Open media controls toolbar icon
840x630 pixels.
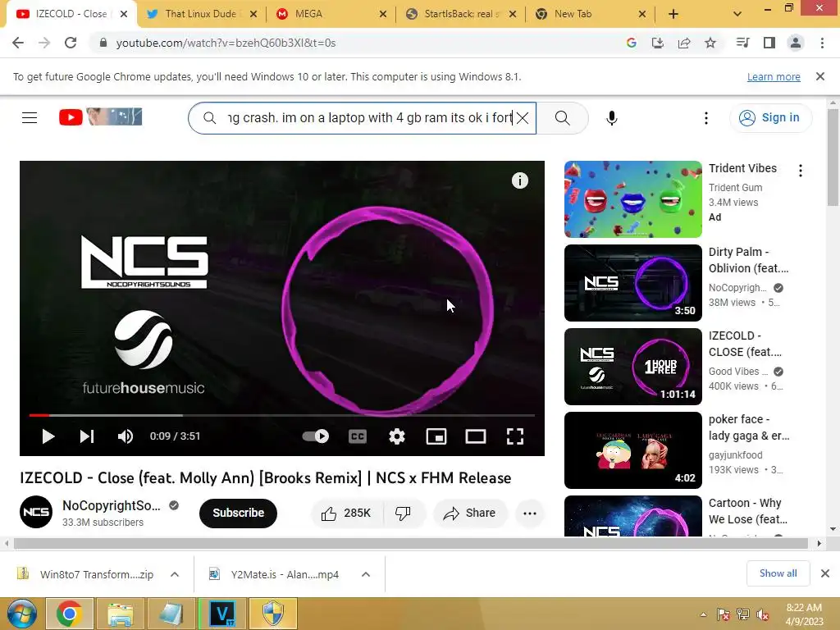(742, 43)
